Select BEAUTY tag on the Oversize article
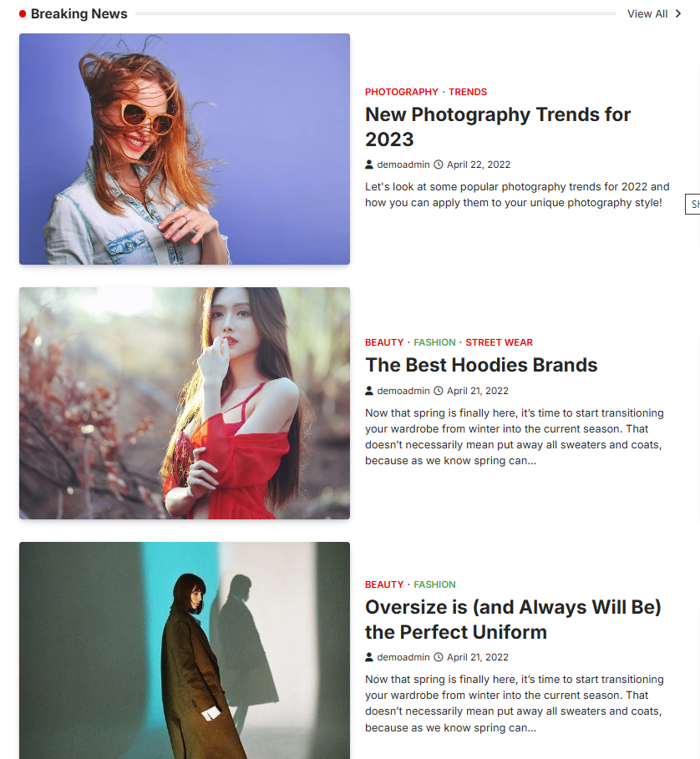The height and width of the screenshot is (759, 700). pyautogui.click(x=384, y=584)
